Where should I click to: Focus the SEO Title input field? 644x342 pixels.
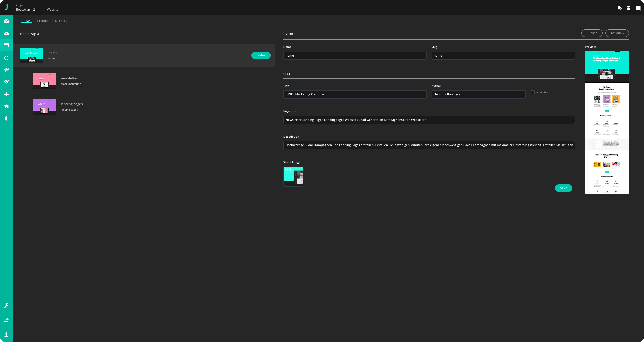point(355,94)
